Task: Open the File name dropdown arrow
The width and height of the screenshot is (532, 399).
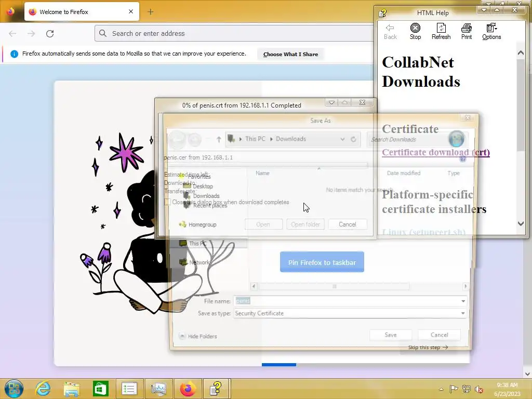Action: 463,301
